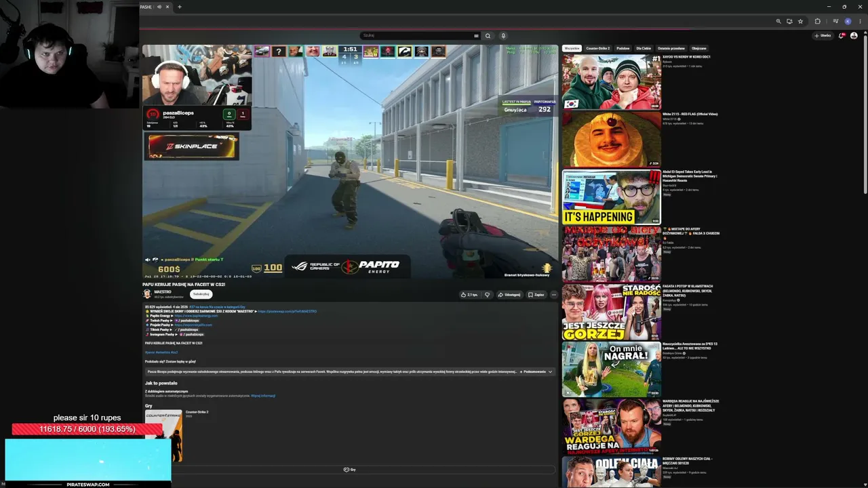Image resolution: width=868 pixels, height=488 pixels.
Task: Open the Papito Energy website link
Action: click(196, 316)
